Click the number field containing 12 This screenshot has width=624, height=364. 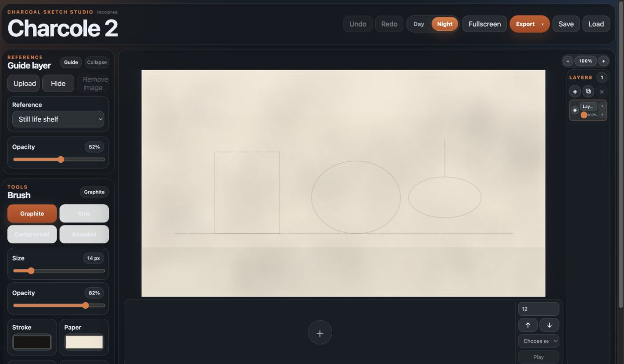(x=539, y=309)
